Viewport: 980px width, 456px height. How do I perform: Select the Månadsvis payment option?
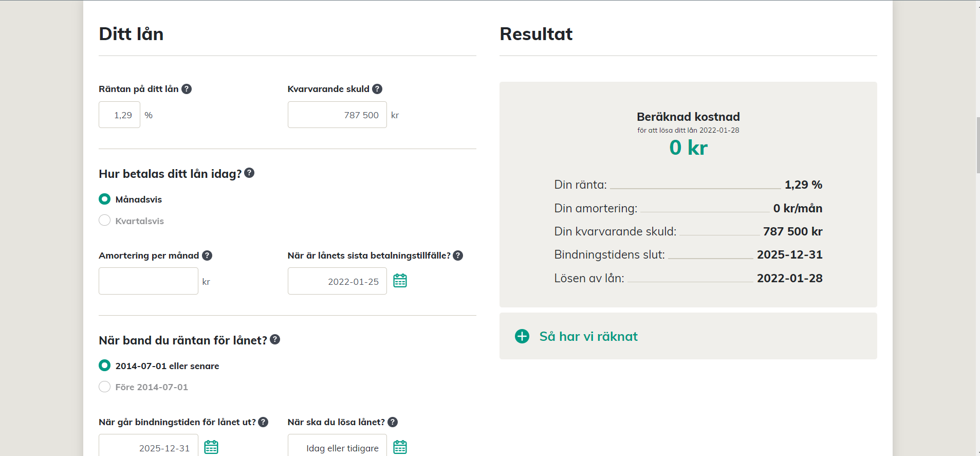105,199
